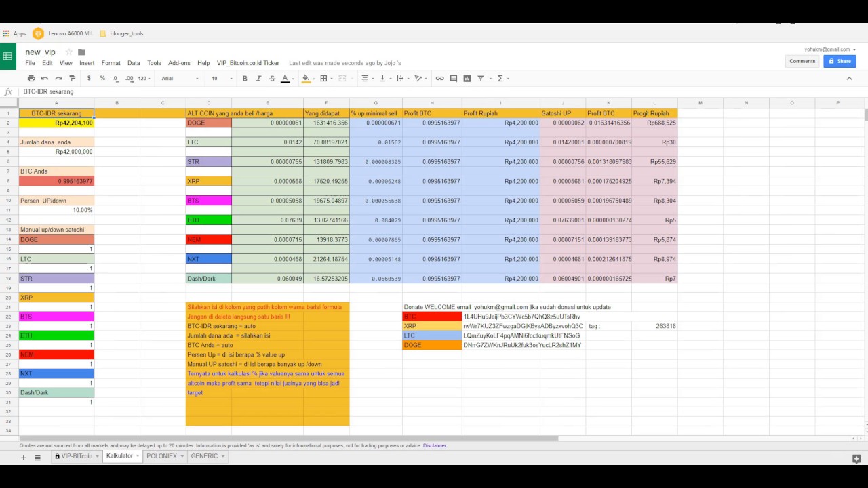
Task: Decrease decimal places button
Action: tap(115, 79)
